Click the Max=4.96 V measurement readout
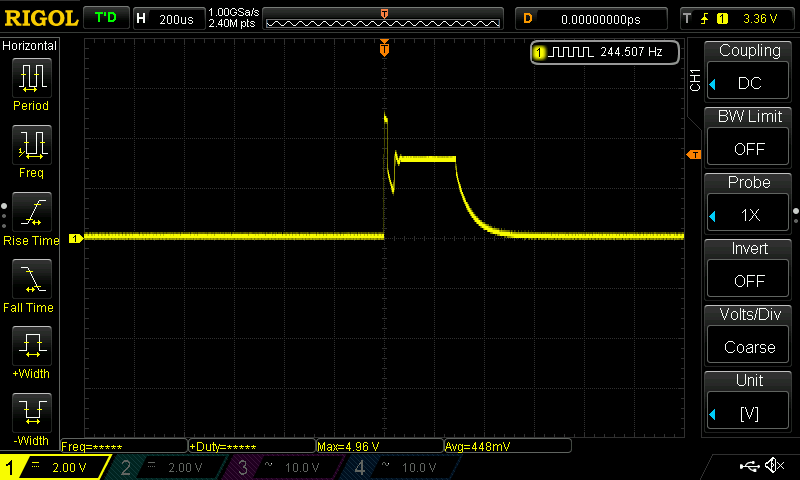 pos(380,446)
